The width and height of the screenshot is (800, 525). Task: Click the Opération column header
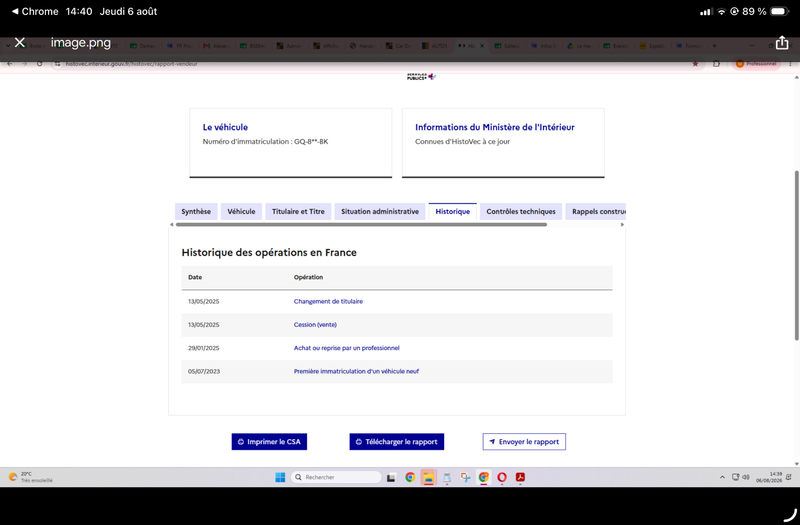coord(308,277)
